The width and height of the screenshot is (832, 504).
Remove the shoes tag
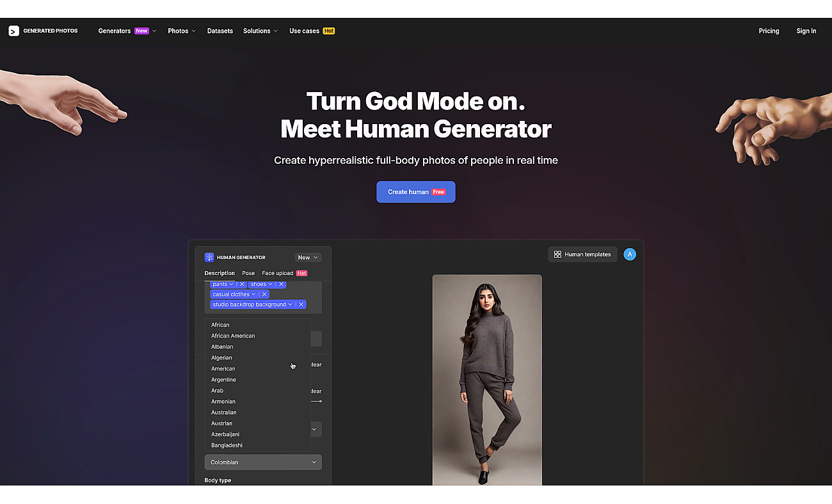click(x=281, y=284)
